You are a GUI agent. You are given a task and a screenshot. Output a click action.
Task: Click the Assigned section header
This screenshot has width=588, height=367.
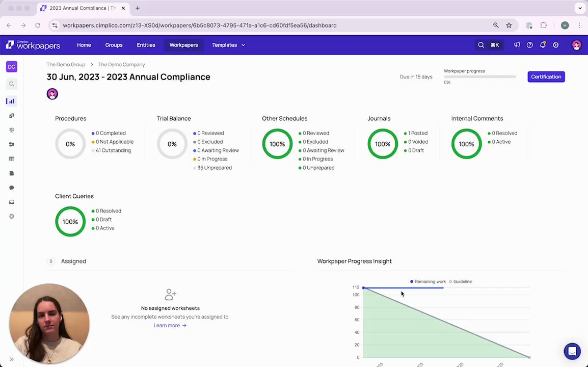click(x=73, y=261)
